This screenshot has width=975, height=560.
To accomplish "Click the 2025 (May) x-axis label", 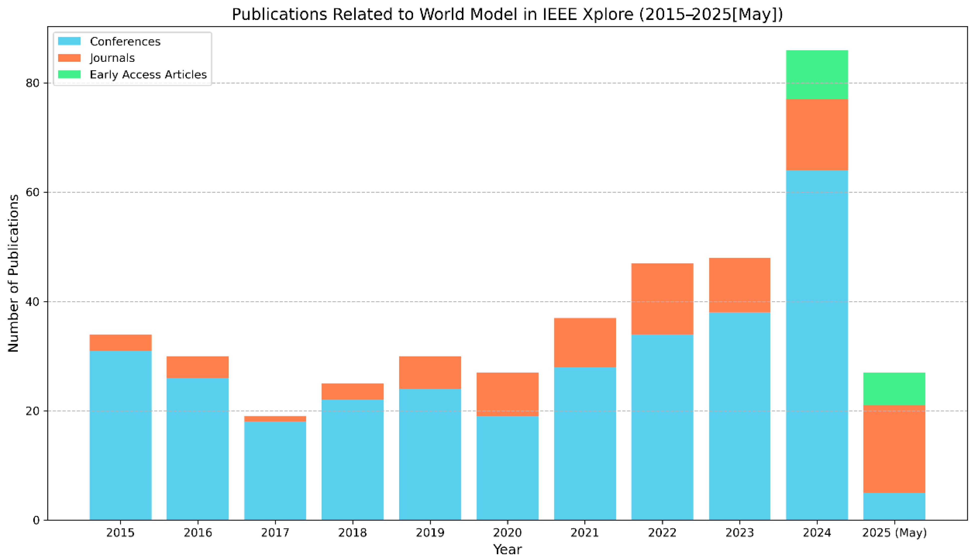I will tap(894, 533).
